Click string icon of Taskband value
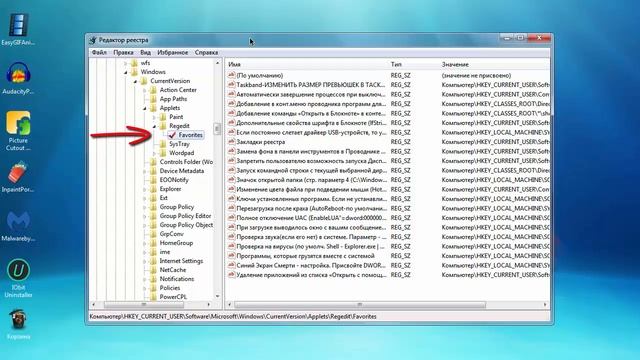The height and width of the screenshot is (360, 640). [x=231, y=84]
